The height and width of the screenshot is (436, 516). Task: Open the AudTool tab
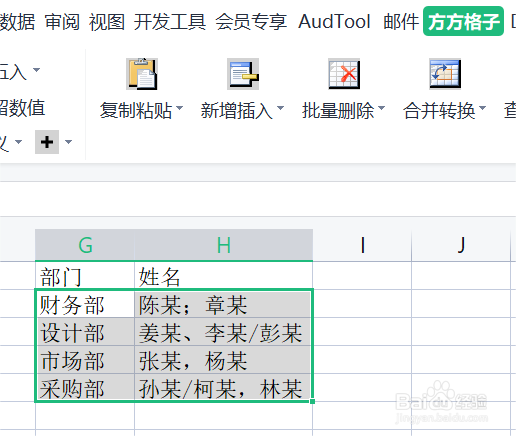[x=334, y=22]
